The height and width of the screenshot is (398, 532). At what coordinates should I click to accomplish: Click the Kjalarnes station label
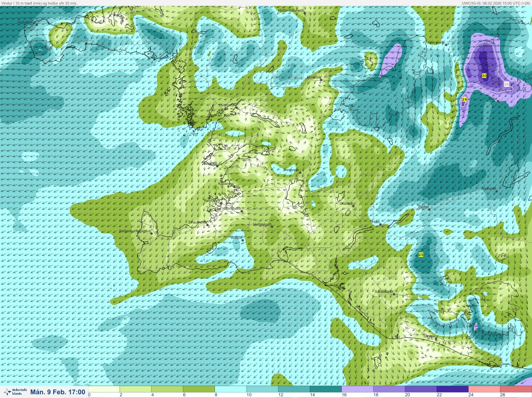tap(226, 184)
